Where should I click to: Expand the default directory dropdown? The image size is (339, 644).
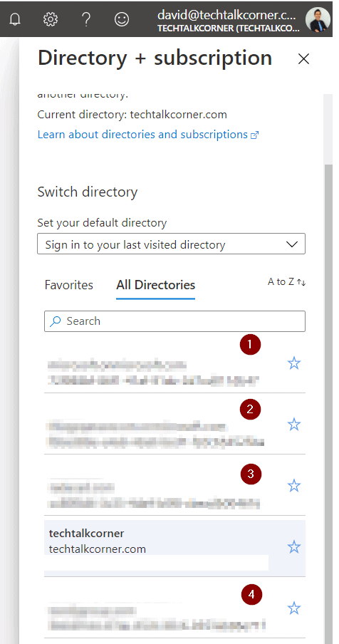[171, 244]
